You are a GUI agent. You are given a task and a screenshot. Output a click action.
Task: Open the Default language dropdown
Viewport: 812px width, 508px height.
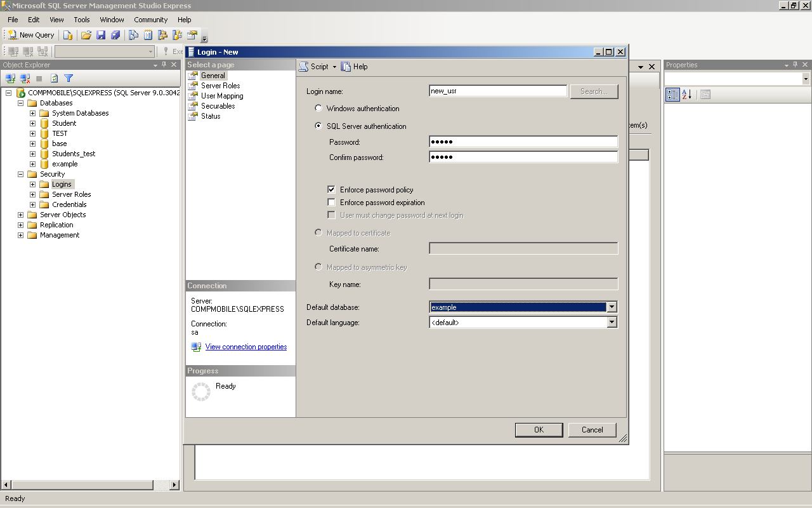tap(612, 323)
